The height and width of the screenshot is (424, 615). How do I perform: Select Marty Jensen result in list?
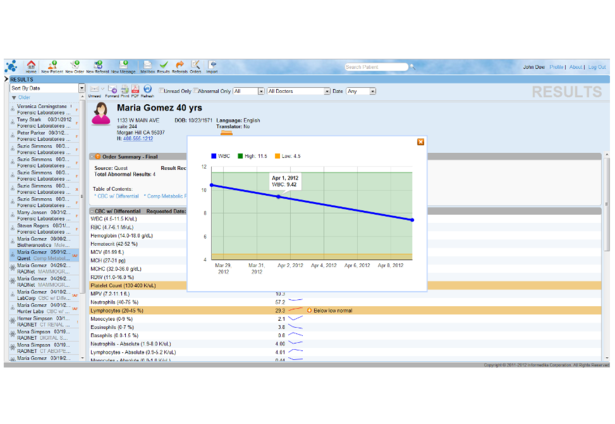44,215
